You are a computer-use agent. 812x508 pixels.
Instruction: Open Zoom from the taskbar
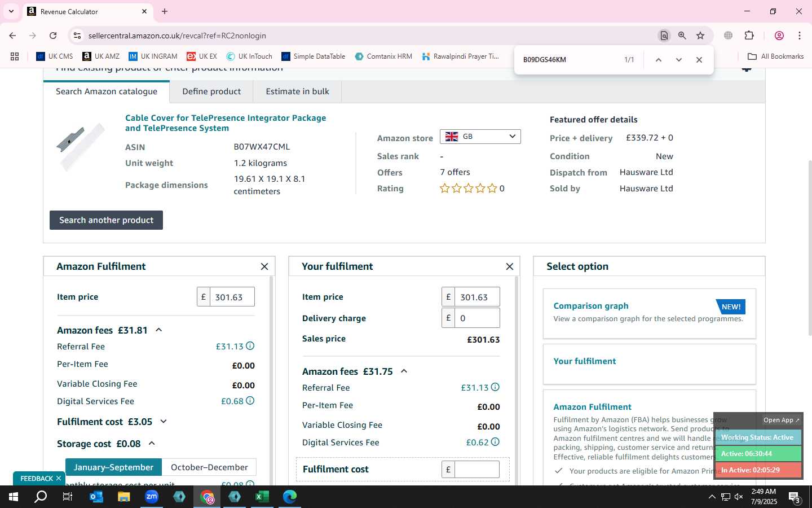pos(152,497)
